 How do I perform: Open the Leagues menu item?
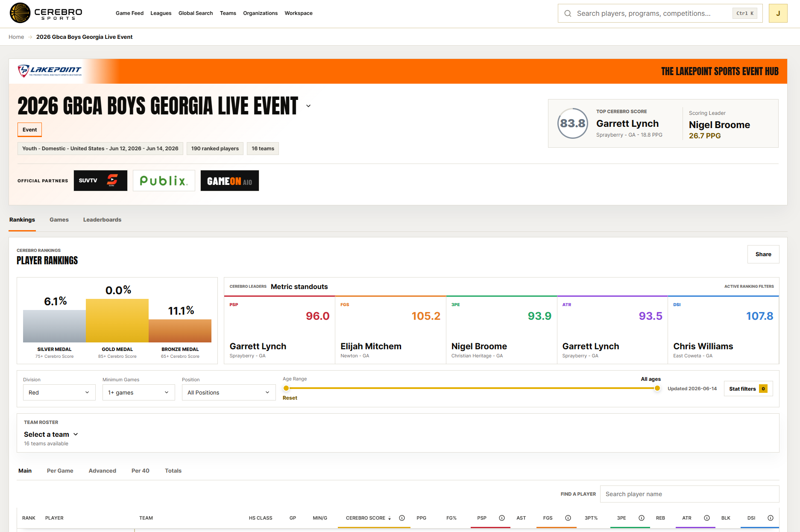(x=161, y=13)
